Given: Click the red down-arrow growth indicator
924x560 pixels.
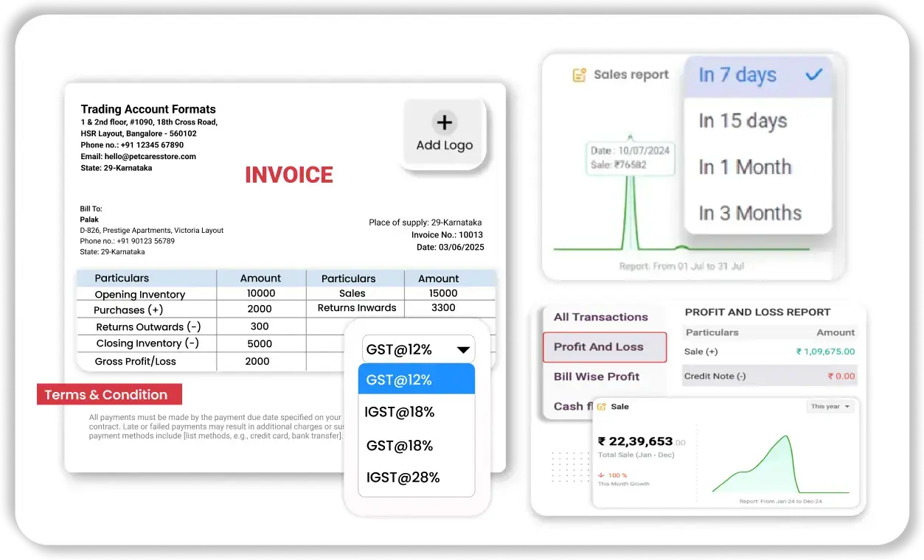Looking at the screenshot, I should [601, 475].
